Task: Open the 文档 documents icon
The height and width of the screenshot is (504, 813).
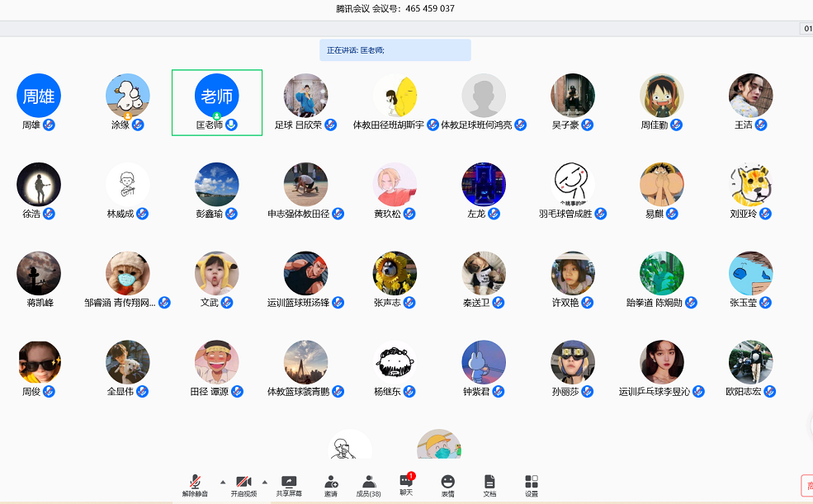Action: 489,485
